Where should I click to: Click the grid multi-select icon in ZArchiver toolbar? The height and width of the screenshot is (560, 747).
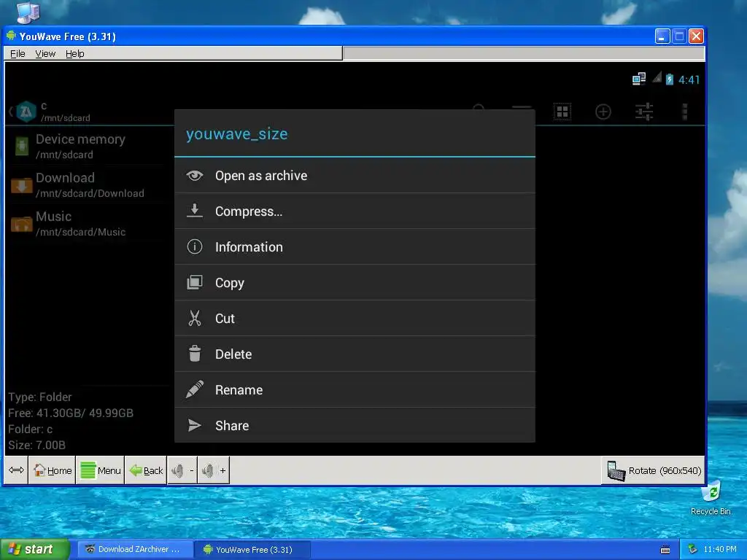pos(562,112)
